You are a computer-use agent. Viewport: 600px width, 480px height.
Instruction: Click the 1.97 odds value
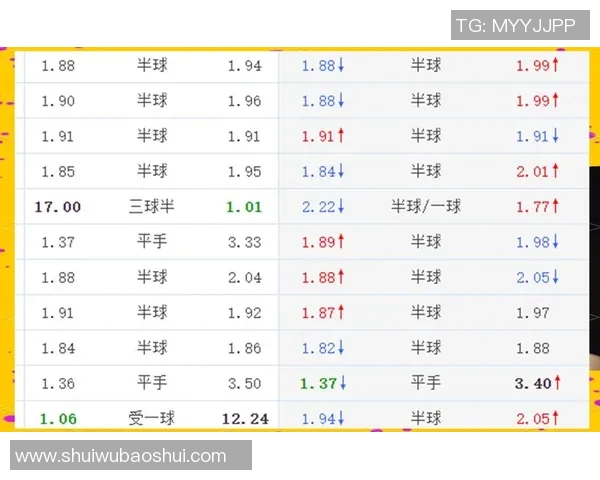(x=533, y=313)
